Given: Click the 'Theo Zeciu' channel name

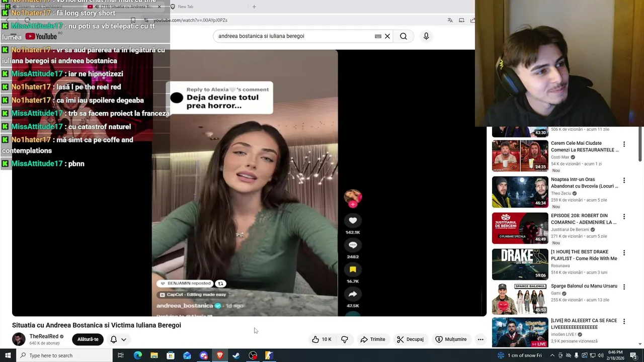Looking at the screenshot, I should point(561,194).
